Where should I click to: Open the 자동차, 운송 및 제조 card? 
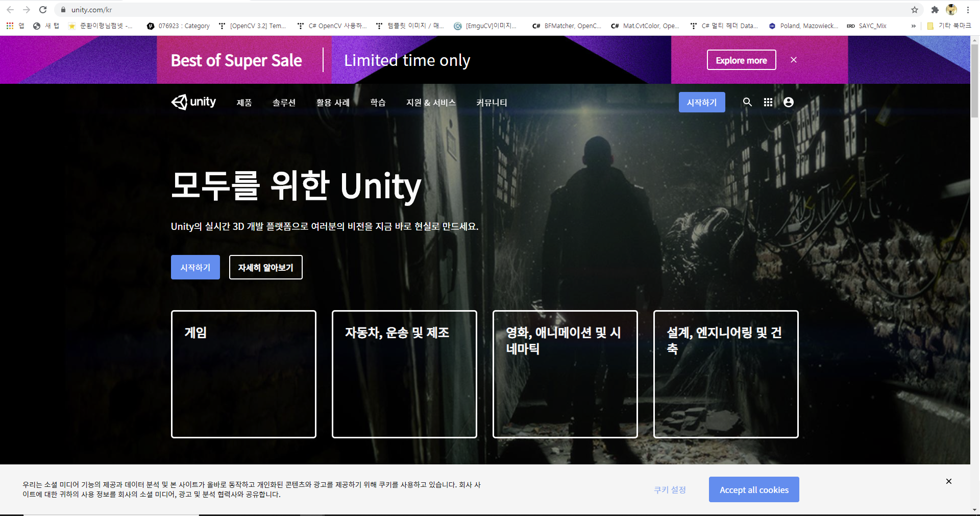coord(404,374)
